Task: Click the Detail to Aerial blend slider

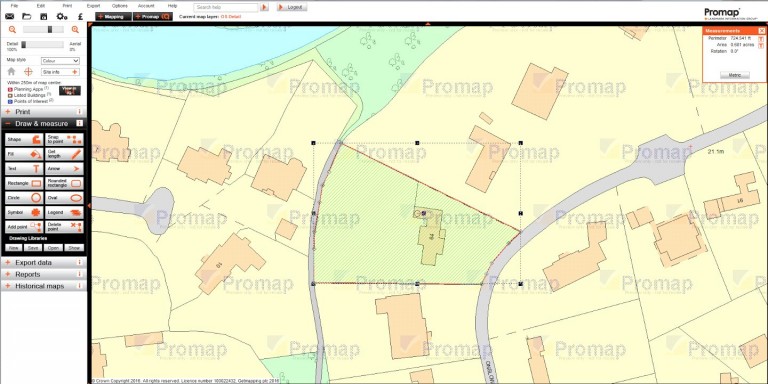Action: [43, 45]
